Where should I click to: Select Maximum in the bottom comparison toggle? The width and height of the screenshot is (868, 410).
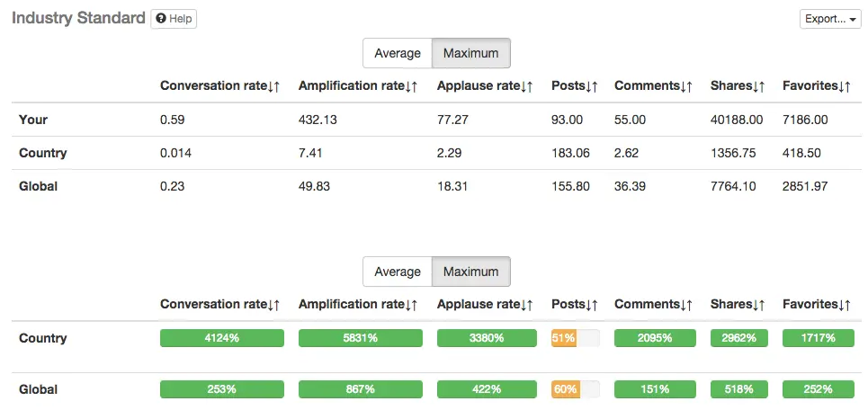pos(470,272)
